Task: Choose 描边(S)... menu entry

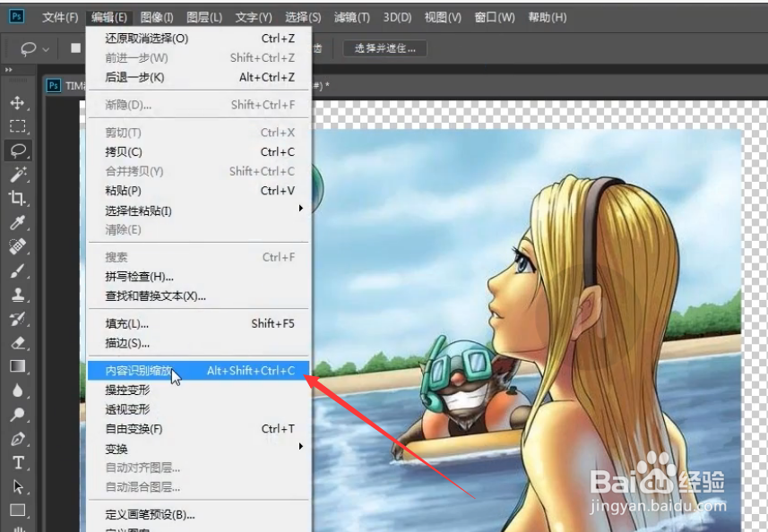Action: point(199,344)
